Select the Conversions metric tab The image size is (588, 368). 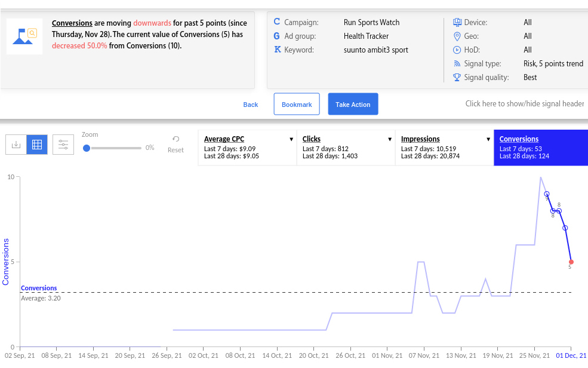[x=540, y=148]
